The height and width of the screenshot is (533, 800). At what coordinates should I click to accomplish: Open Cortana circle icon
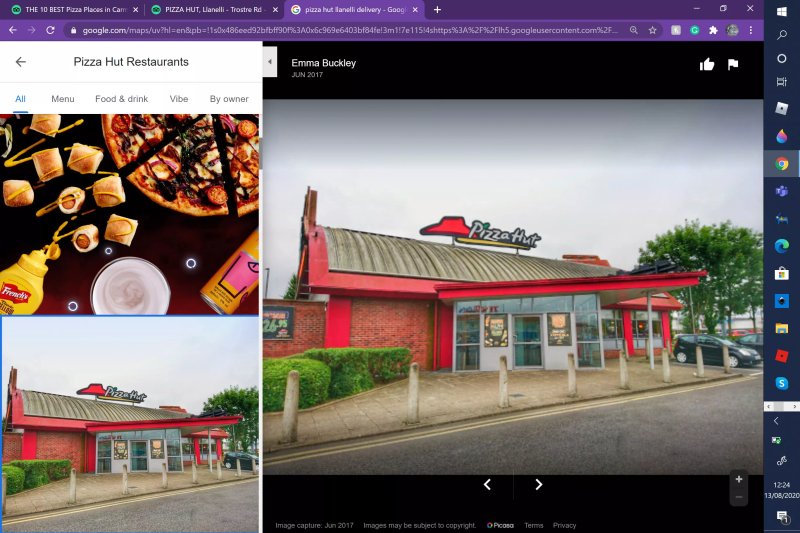pos(782,58)
